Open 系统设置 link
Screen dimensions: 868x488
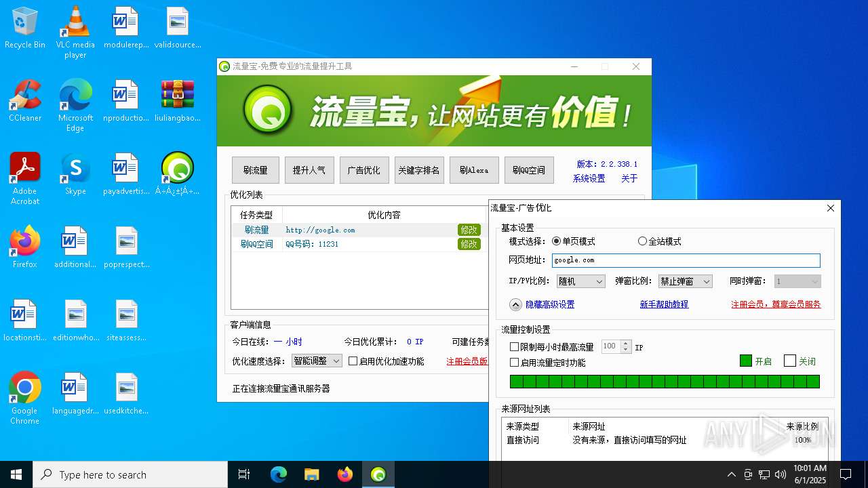coord(589,178)
